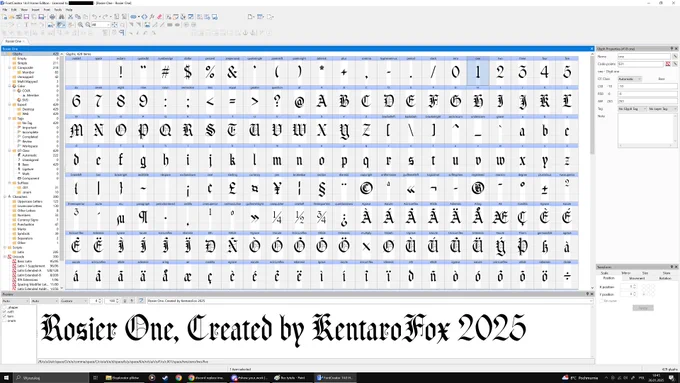Click the Zoom out magnifier icon

(x=88, y=25)
